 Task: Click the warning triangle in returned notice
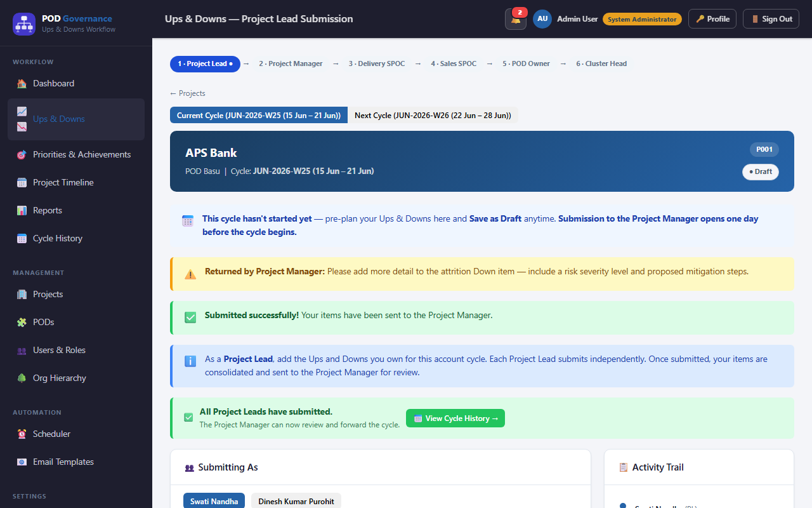coord(190,274)
